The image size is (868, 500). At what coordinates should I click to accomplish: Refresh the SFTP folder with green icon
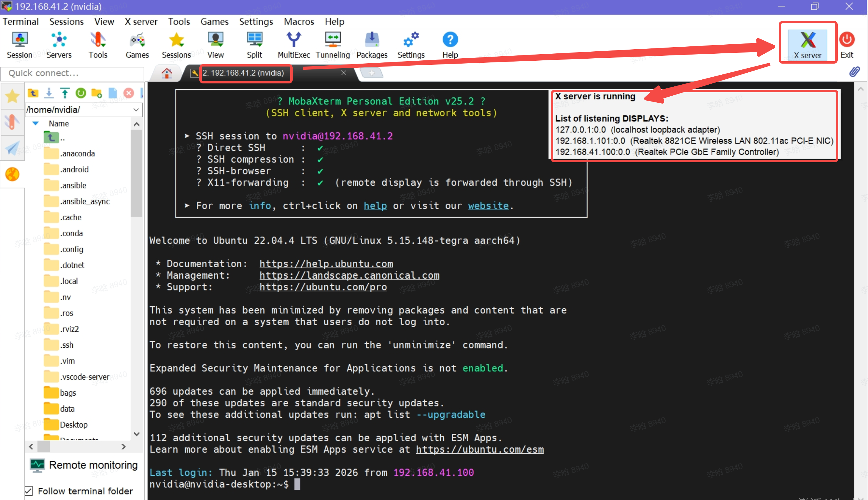click(x=81, y=93)
